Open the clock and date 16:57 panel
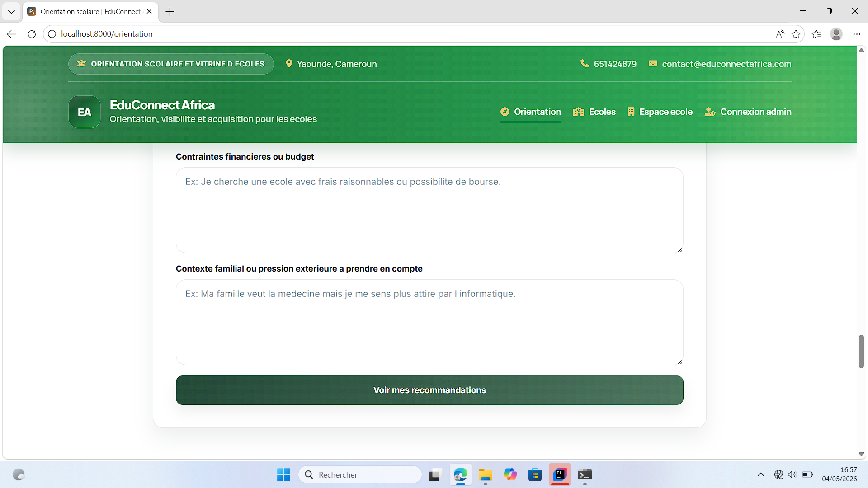 (x=840, y=474)
